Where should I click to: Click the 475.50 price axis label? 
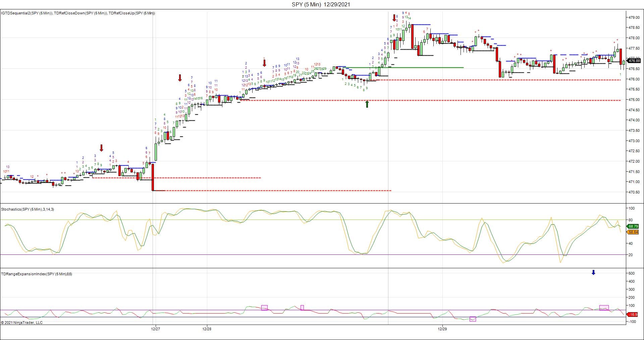click(634, 89)
